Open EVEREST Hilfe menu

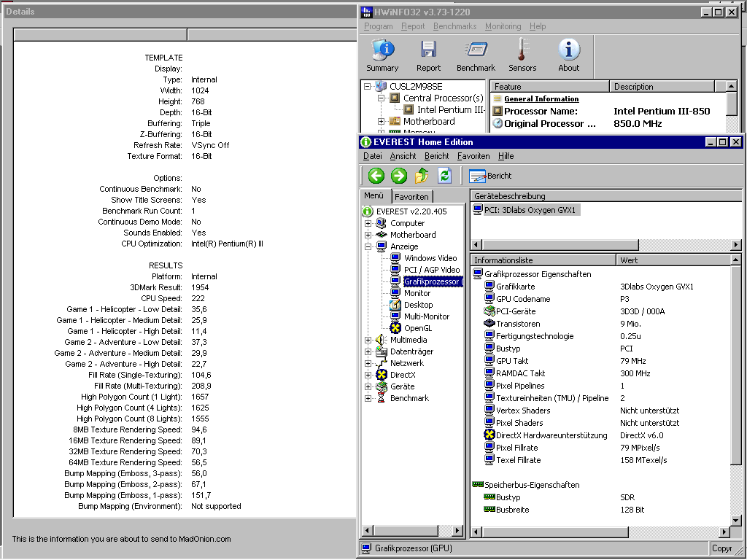point(506,156)
